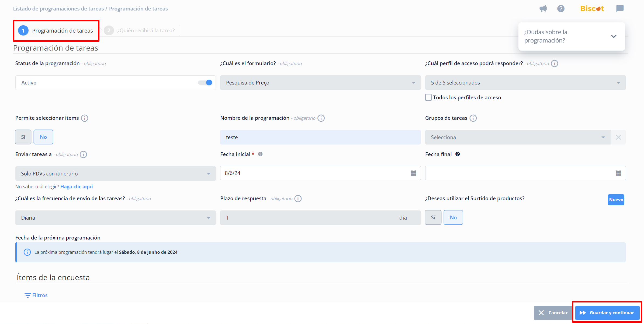This screenshot has height=324, width=644.
Task: Open the Pesquisa de Preço formulario dropdown
Action: (x=320, y=83)
